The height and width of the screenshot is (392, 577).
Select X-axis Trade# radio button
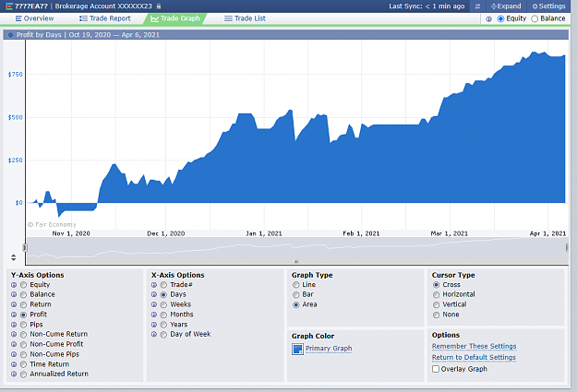click(163, 285)
